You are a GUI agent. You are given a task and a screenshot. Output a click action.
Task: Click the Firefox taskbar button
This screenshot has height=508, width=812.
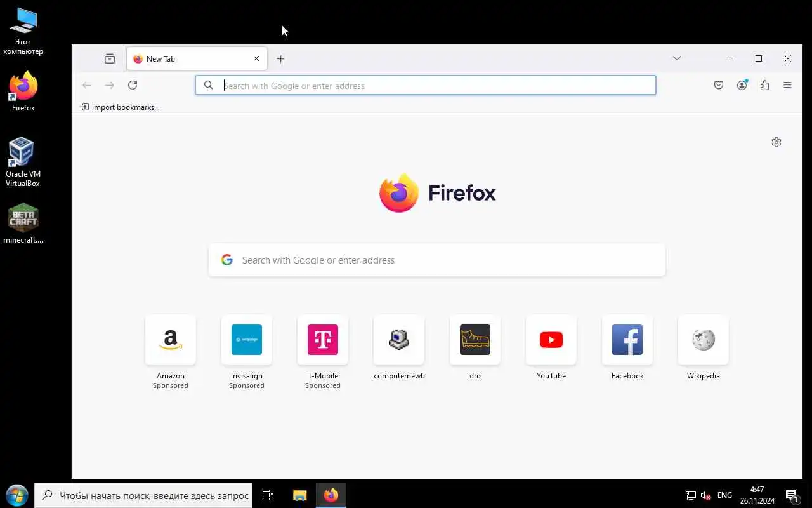click(331, 495)
